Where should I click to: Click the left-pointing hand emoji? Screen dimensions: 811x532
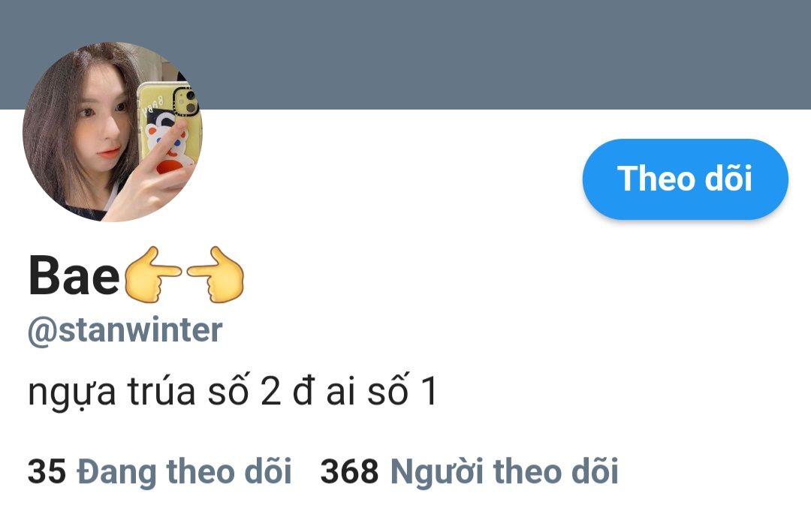tap(153, 275)
